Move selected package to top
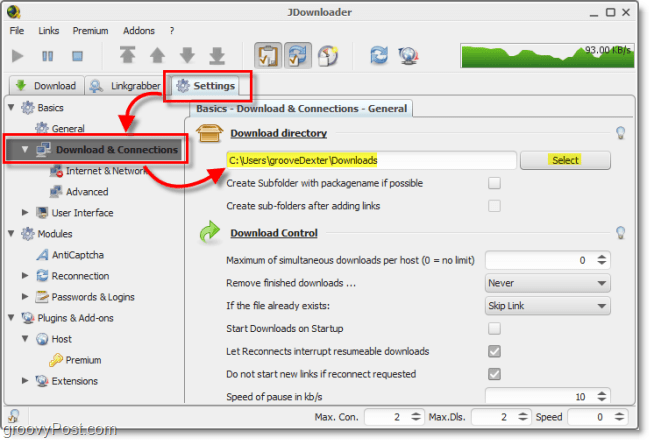This screenshot has height=440, width=649. 127,55
